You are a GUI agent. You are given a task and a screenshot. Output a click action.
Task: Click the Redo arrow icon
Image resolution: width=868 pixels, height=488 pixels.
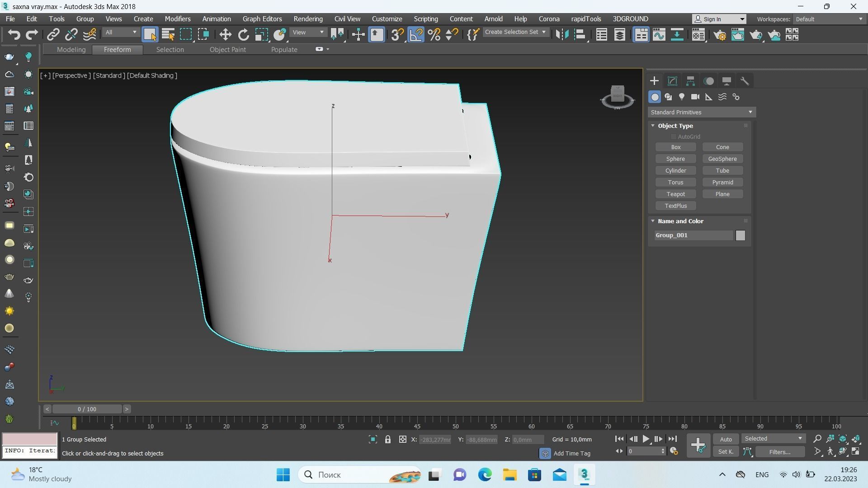pyautogui.click(x=32, y=35)
